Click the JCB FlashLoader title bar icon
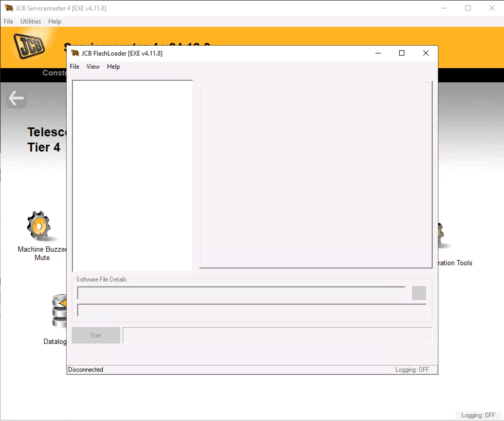This screenshot has width=504, height=421. 75,53
